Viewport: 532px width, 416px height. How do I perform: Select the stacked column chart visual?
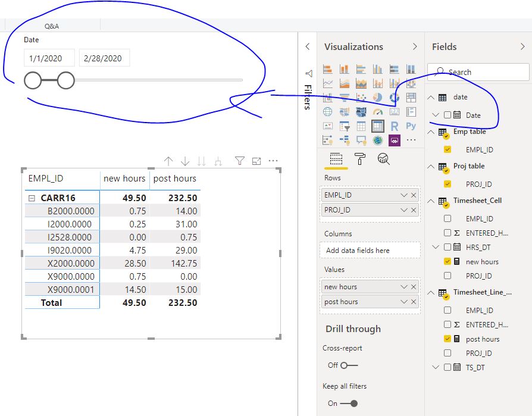344,69
